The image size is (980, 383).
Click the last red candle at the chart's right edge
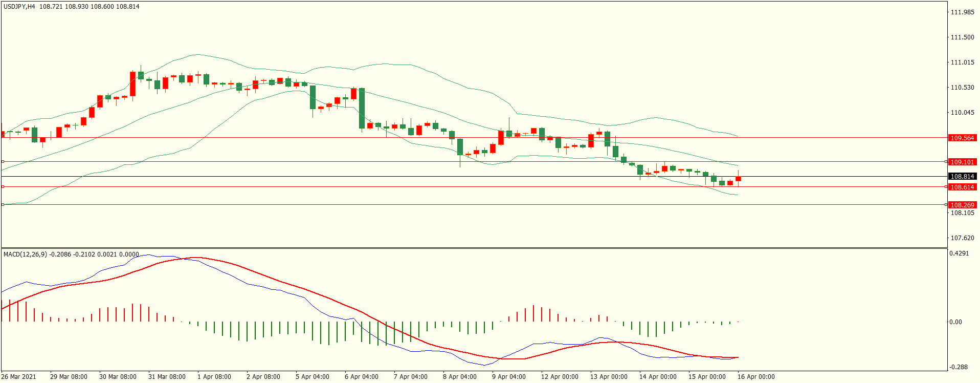[x=738, y=179]
